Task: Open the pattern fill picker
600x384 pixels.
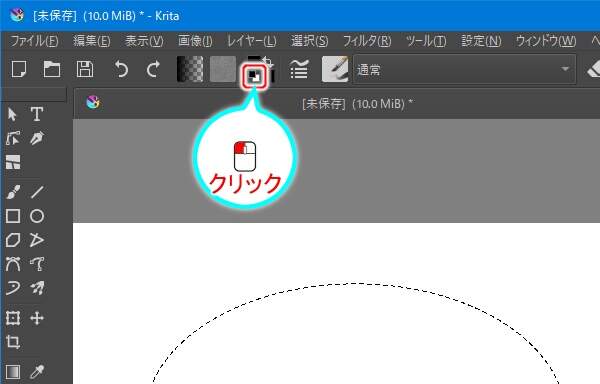Action: point(223,69)
